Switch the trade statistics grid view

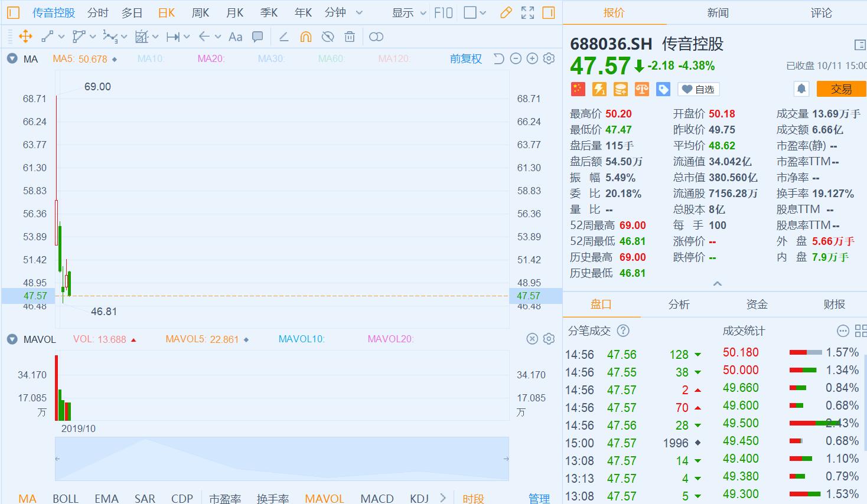tap(861, 331)
